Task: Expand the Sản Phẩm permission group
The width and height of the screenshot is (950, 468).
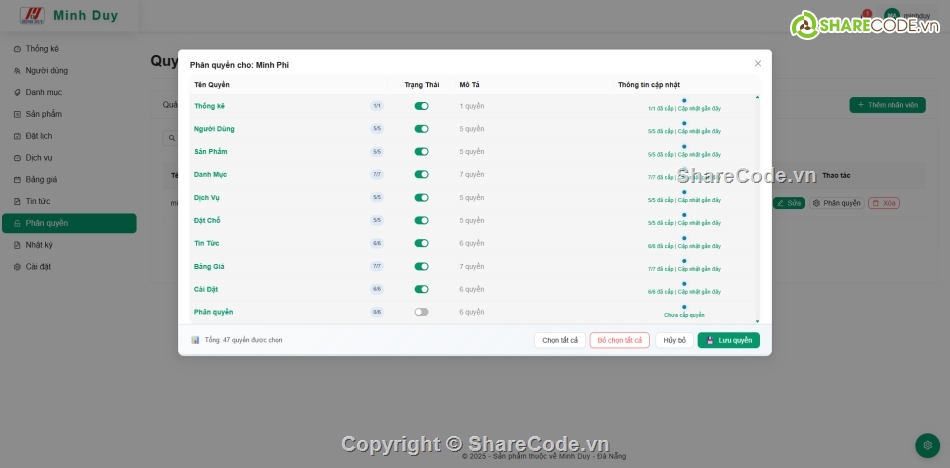Action: point(211,152)
